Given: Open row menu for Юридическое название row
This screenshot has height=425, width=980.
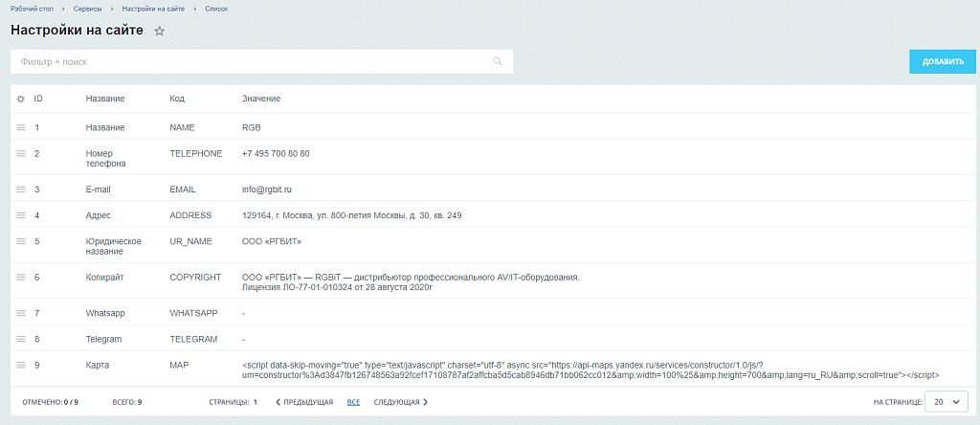Looking at the screenshot, I should coord(21,240).
